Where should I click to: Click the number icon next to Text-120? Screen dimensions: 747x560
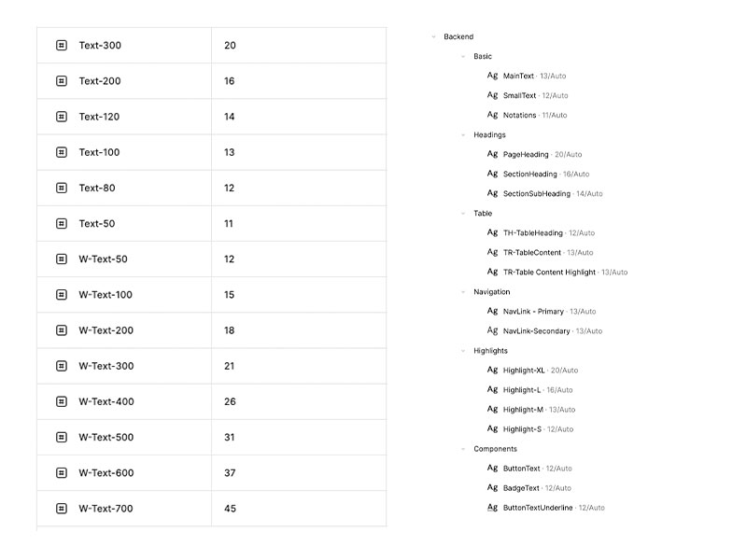pyautogui.click(x=62, y=117)
